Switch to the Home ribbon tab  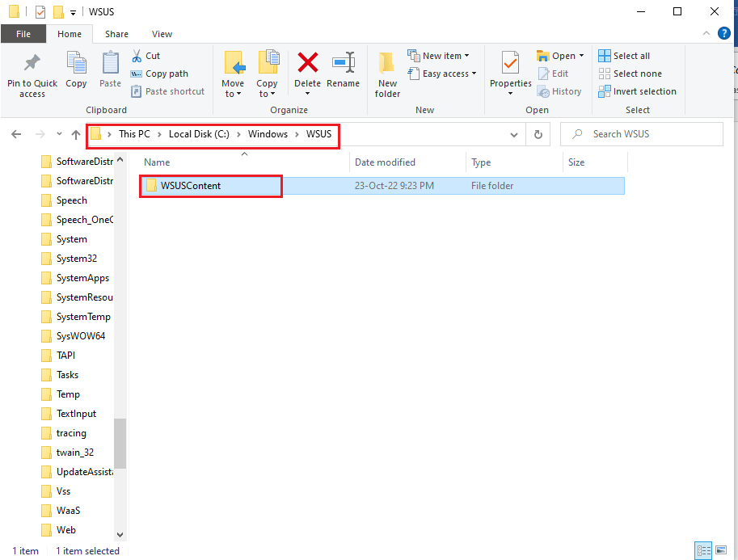70,34
